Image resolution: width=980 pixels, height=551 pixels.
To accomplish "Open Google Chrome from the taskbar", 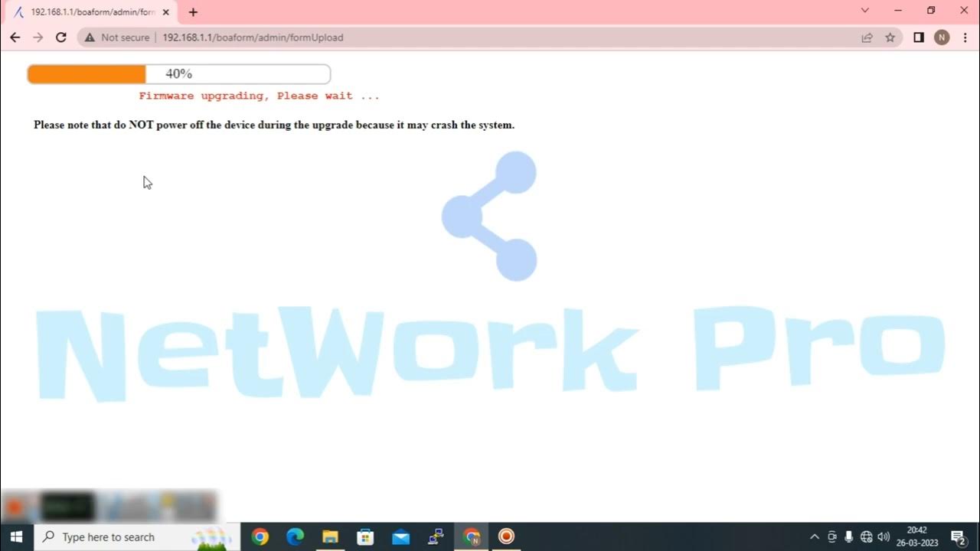I will (x=260, y=536).
